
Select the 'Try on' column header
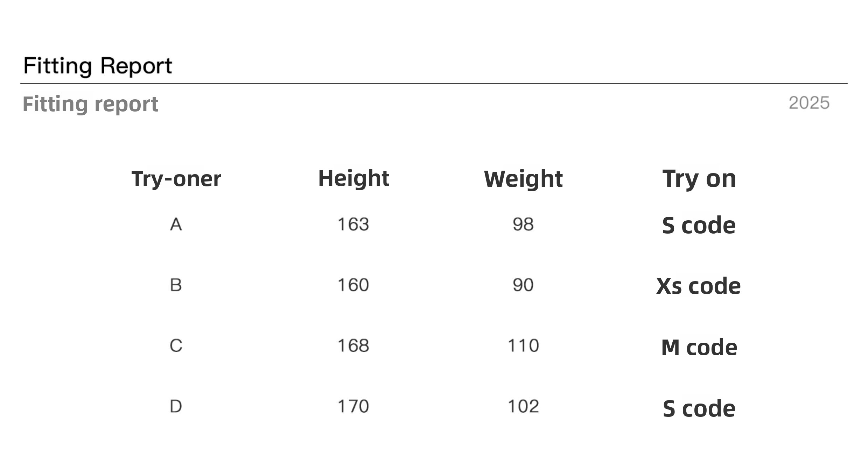(x=699, y=178)
